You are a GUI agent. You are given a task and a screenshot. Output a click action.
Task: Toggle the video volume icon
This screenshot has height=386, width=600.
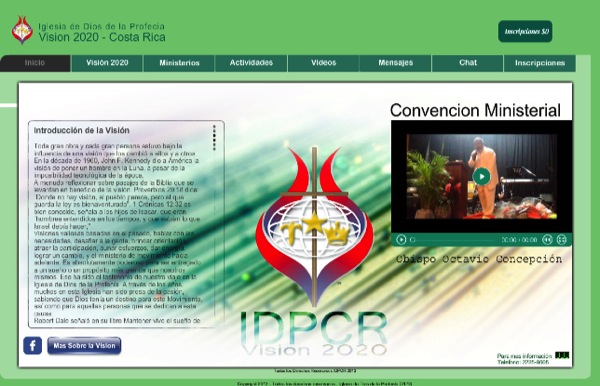tap(548, 239)
